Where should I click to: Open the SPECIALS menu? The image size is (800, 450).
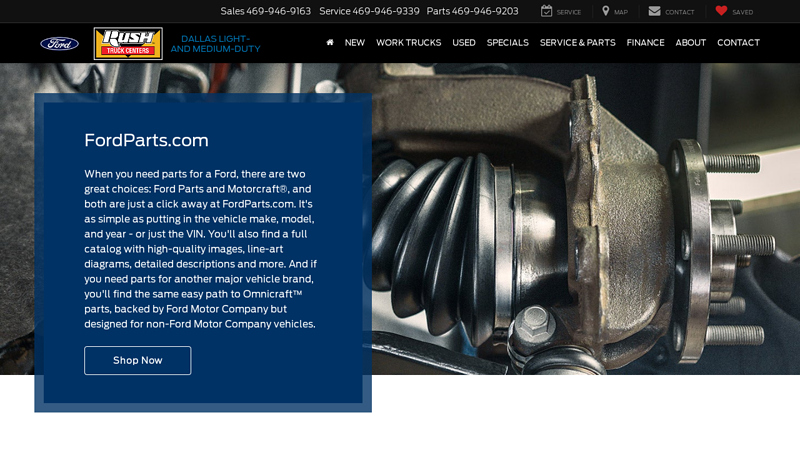508,43
